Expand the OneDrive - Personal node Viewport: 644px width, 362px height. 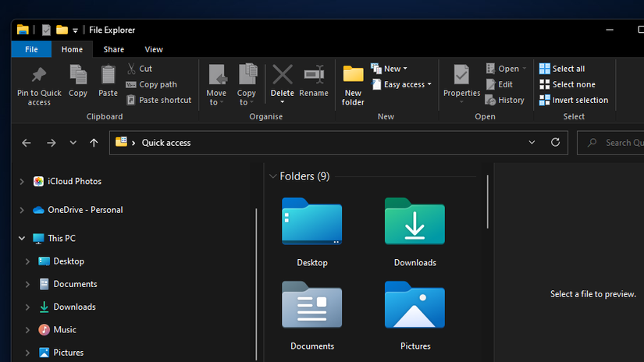[22, 210]
